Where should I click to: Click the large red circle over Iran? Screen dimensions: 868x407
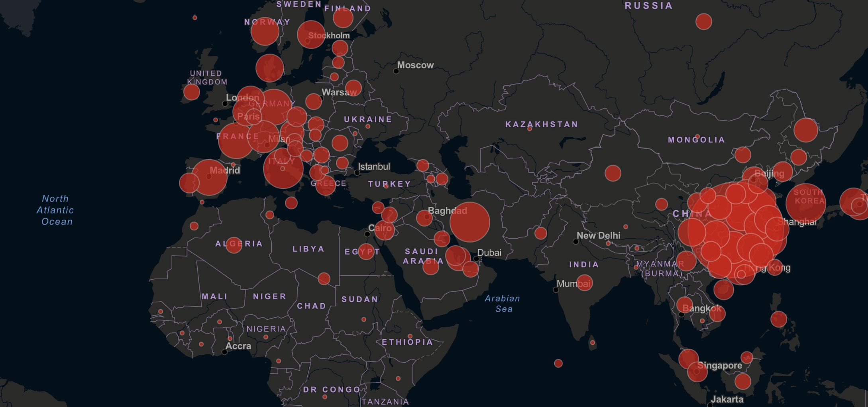(469, 222)
